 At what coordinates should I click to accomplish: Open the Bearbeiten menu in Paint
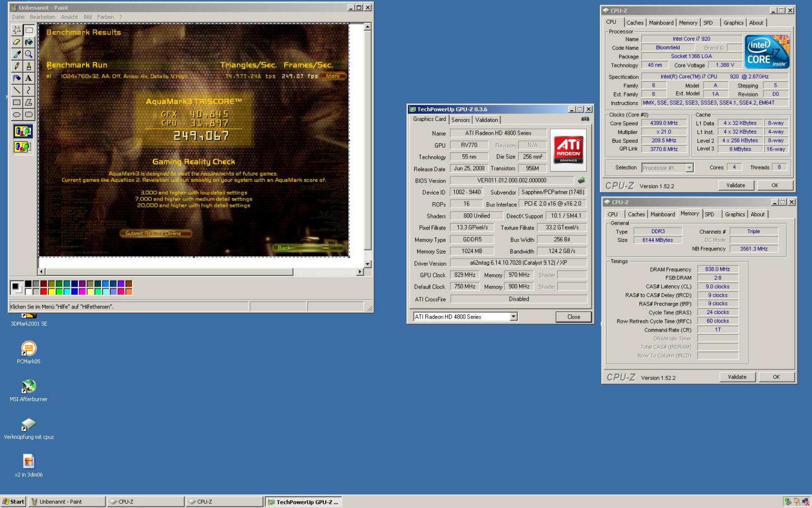tap(43, 17)
